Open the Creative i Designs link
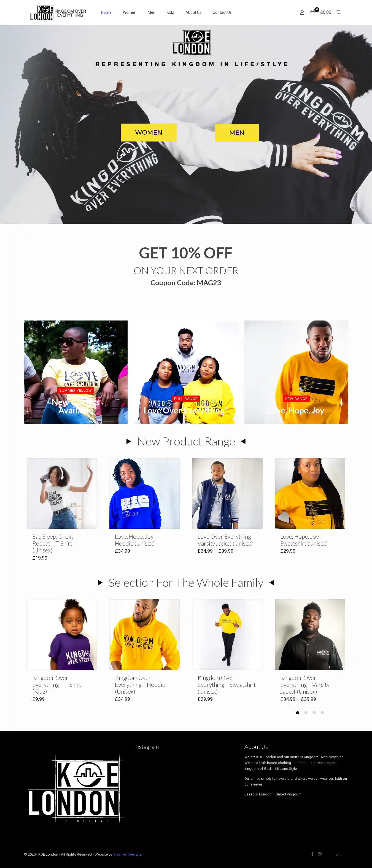 (127, 854)
